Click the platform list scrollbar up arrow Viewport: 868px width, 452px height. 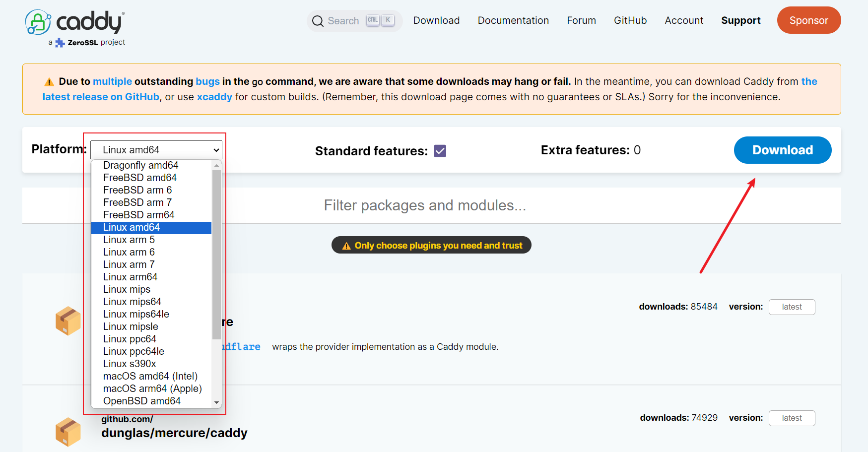point(216,165)
